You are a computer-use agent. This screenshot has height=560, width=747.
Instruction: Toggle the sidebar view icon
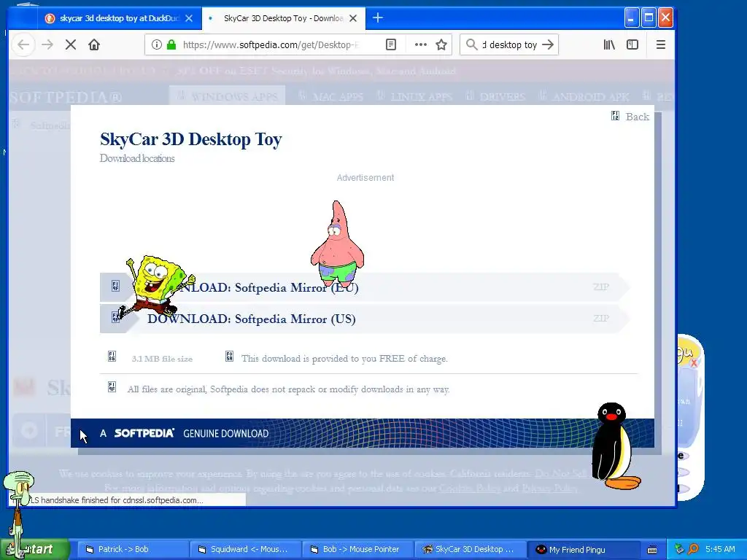[x=632, y=44]
